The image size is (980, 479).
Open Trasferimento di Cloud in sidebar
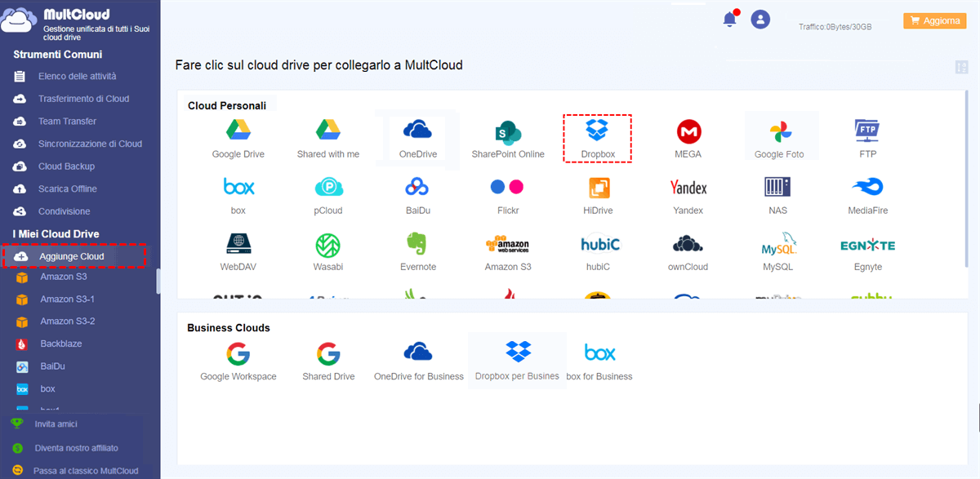tap(83, 99)
